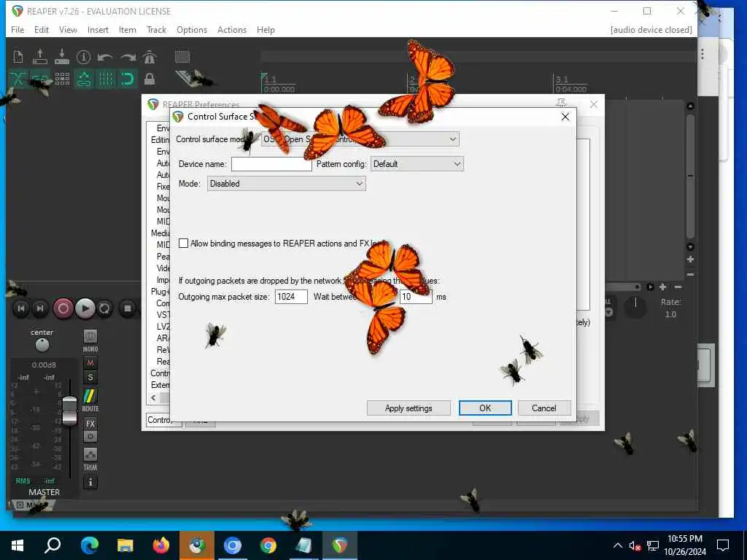This screenshot has height=560, width=747.
Task: Open the Track menu
Action: [x=156, y=29]
